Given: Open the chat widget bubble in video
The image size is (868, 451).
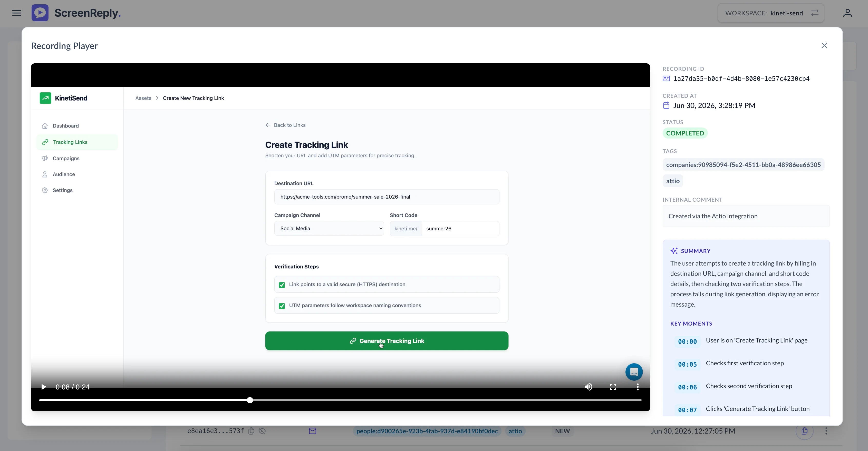Looking at the screenshot, I should (634, 372).
